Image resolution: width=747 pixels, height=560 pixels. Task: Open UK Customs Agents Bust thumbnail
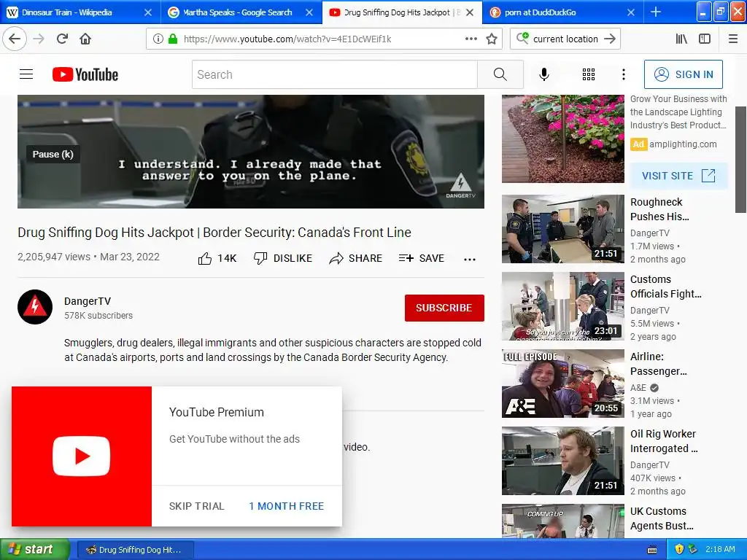click(562, 521)
